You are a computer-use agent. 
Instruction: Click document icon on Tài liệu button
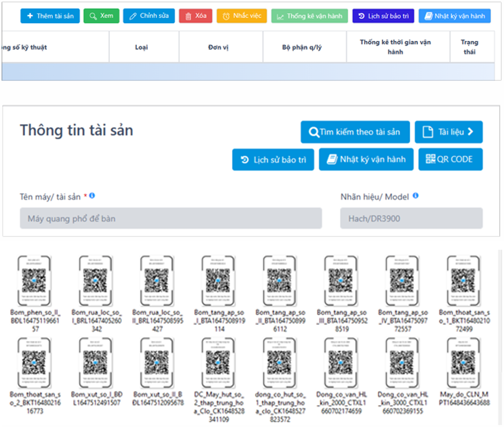428,132
